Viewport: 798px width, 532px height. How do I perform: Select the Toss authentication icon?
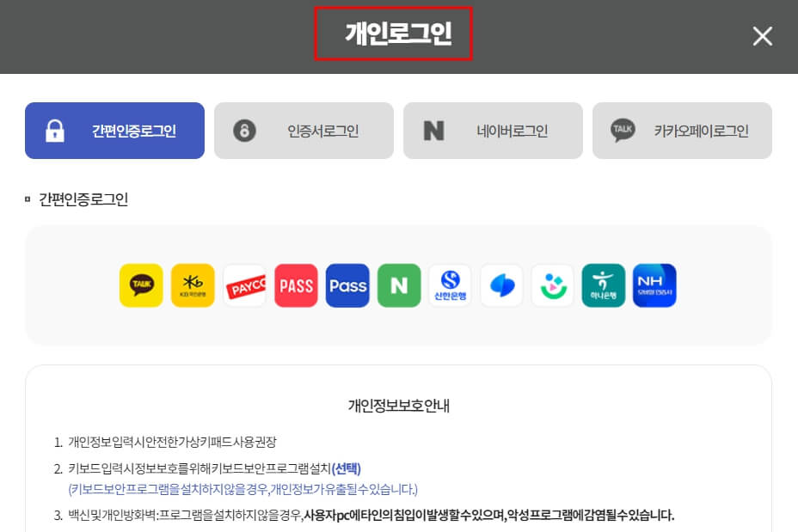click(x=501, y=284)
